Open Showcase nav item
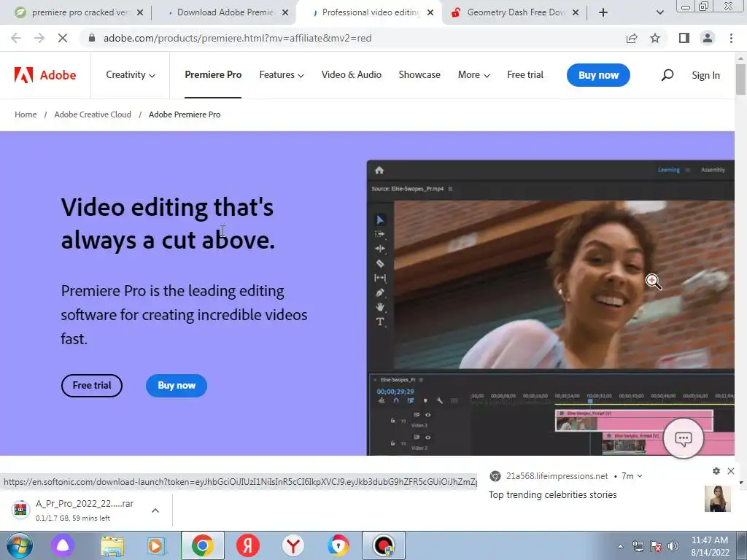747x560 pixels. (x=419, y=75)
